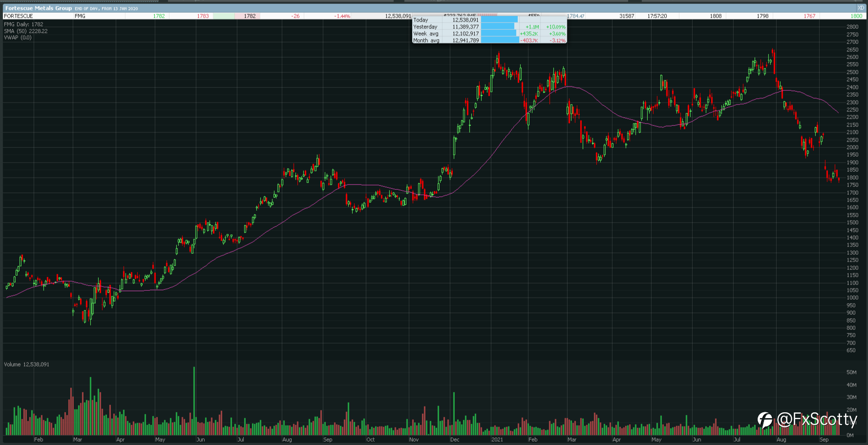The width and height of the screenshot is (868, 445).
Task: Select the 'Month avg' row label
Action: (x=426, y=40)
